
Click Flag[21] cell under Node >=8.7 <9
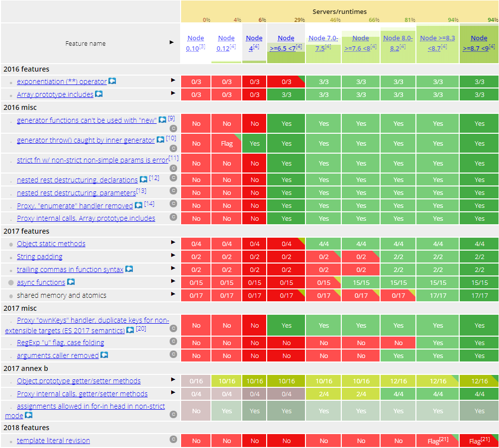[x=479, y=441]
